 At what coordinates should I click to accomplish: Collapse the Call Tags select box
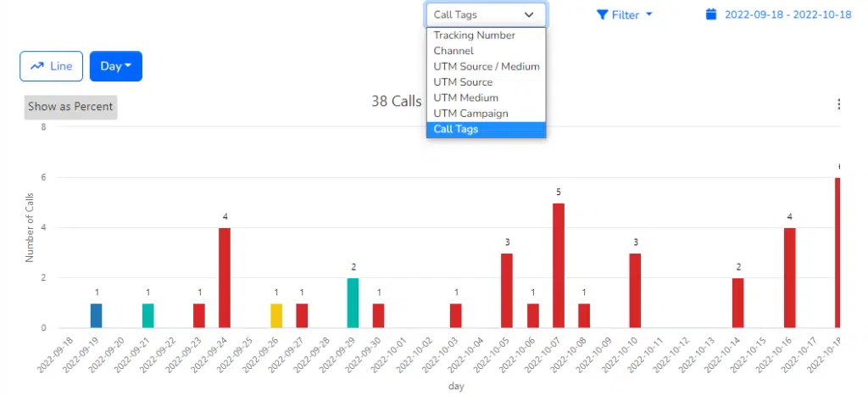pos(486,15)
